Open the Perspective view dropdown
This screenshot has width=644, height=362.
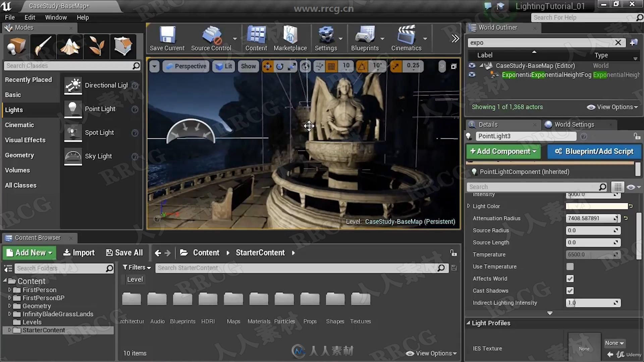(x=186, y=65)
